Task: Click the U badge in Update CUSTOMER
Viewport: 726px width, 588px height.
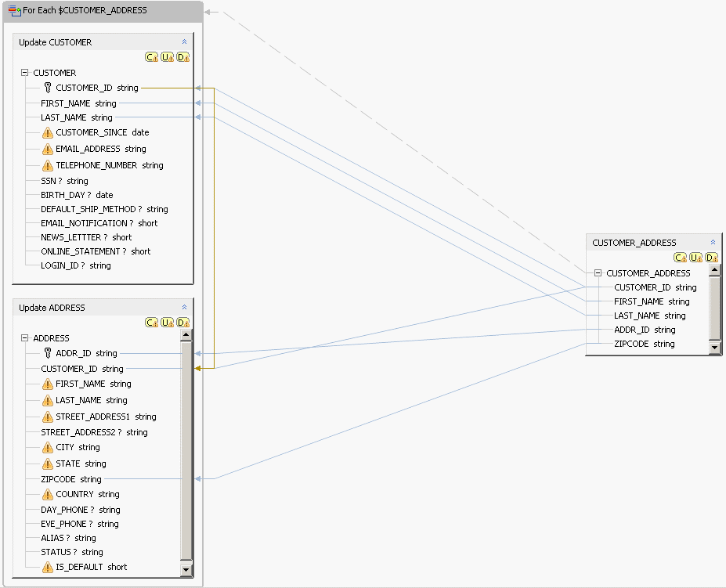Action: pyautogui.click(x=167, y=57)
